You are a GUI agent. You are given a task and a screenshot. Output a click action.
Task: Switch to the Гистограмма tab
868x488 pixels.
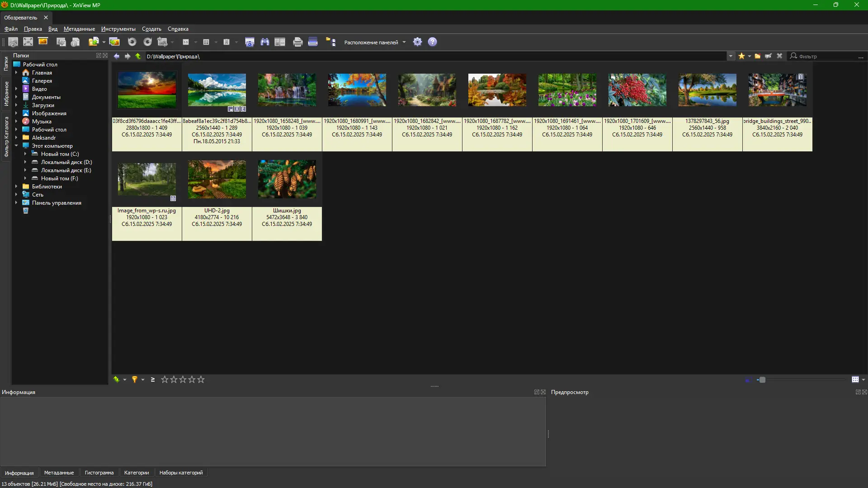pos(99,473)
